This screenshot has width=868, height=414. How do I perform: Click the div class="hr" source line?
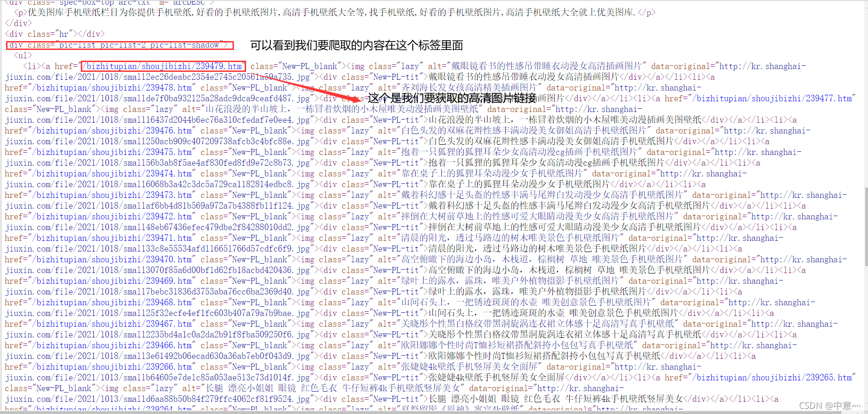pos(55,34)
